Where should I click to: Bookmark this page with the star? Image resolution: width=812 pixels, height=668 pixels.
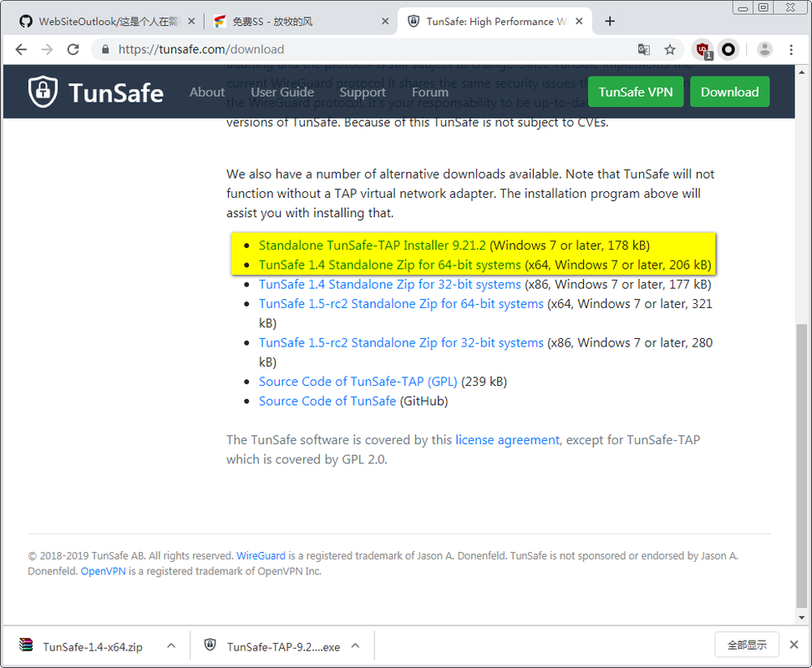[670, 49]
